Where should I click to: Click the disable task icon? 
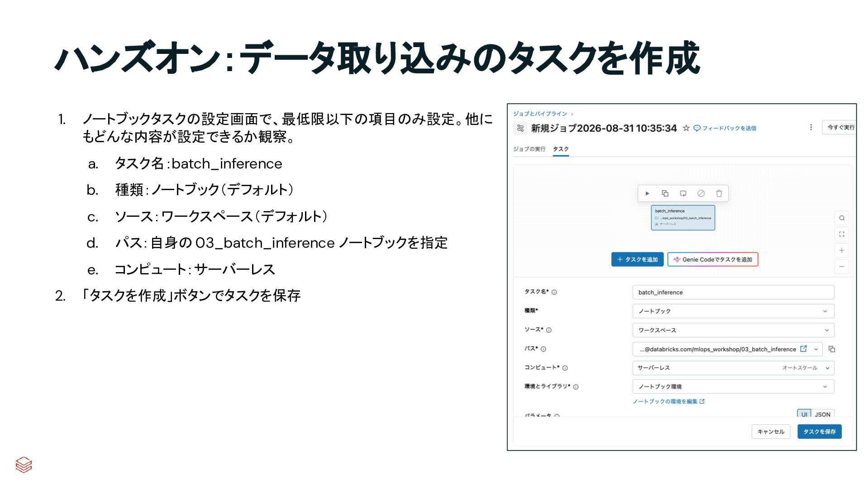(701, 193)
